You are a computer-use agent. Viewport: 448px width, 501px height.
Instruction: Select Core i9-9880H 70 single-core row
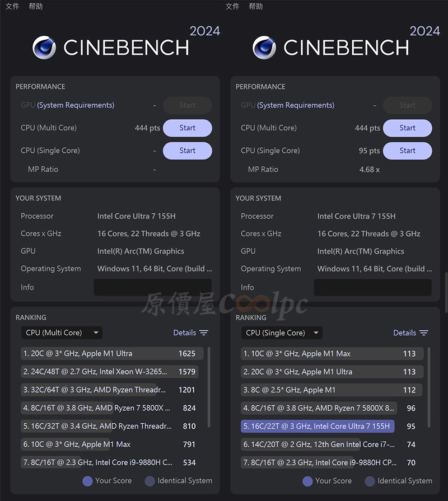tap(332, 462)
